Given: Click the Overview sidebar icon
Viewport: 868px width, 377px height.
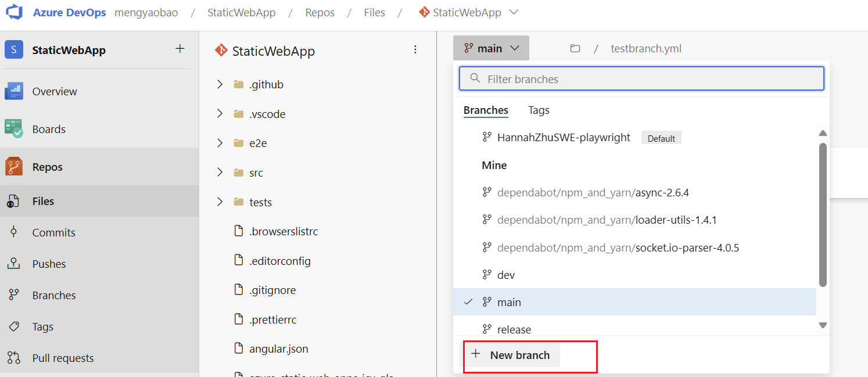Looking at the screenshot, I should coord(14,91).
